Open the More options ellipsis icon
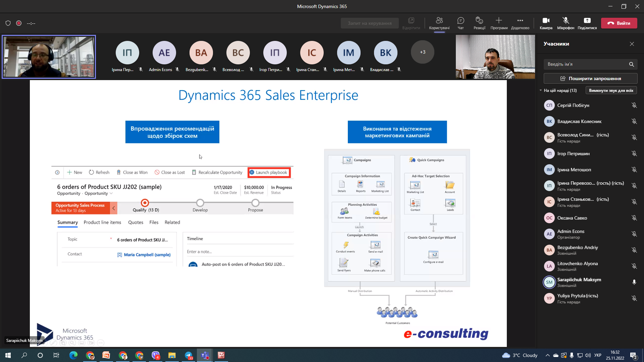Screen dimensions: 644x362 tap(520, 21)
